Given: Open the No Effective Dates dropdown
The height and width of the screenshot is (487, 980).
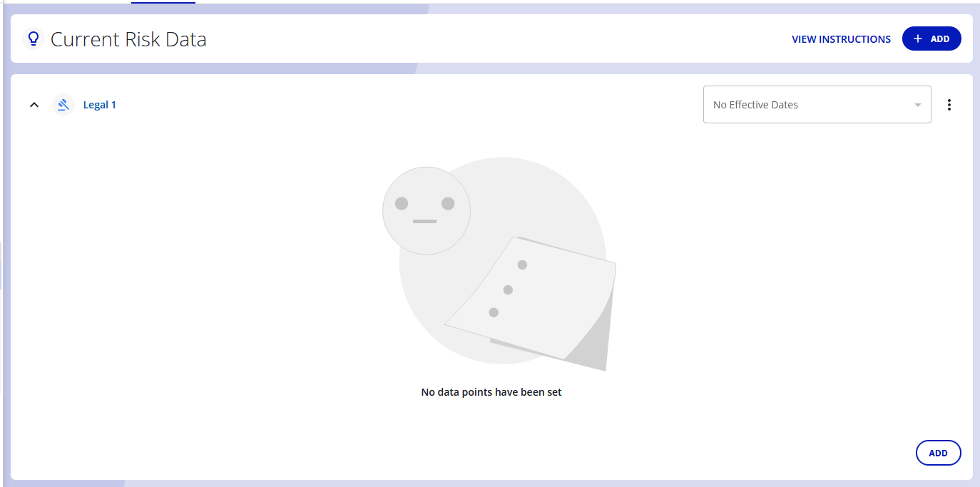Looking at the screenshot, I should coord(817,104).
